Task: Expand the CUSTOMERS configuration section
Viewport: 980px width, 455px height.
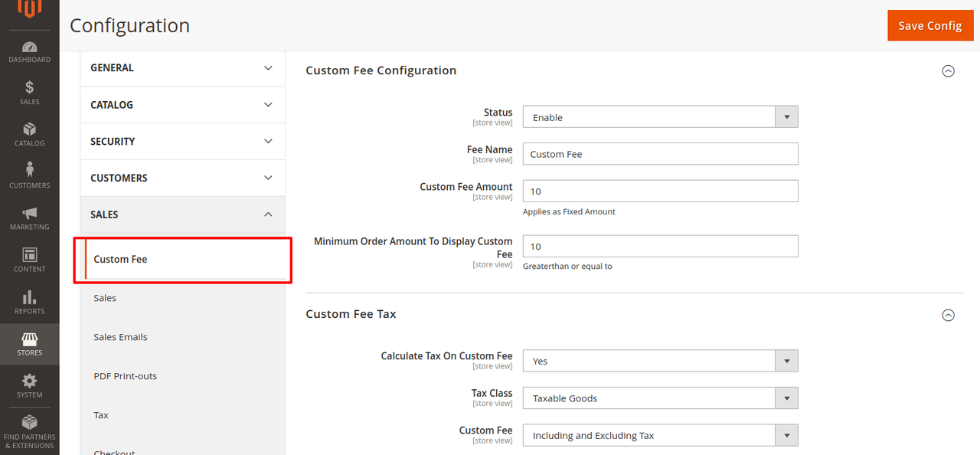Action: (x=182, y=178)
